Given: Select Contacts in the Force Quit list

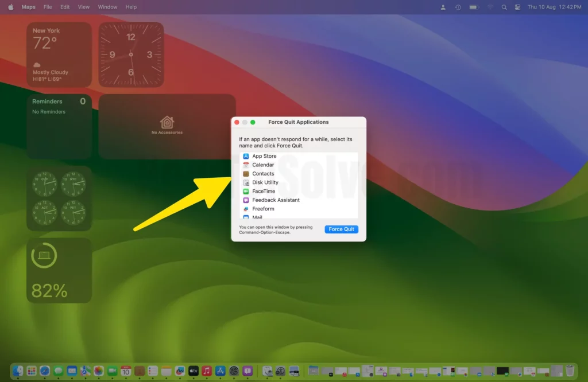Looking at the screenshot, I should [x=299, y=174].
